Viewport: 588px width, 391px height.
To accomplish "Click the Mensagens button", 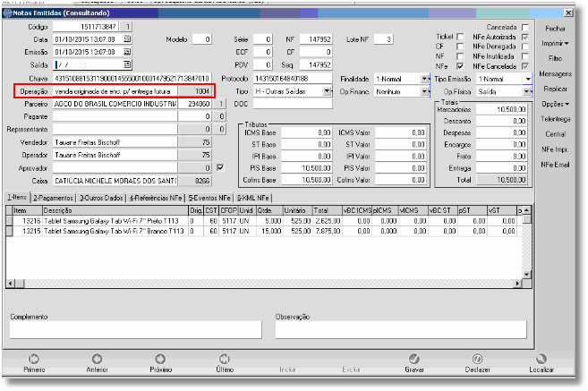I will 555,74.
